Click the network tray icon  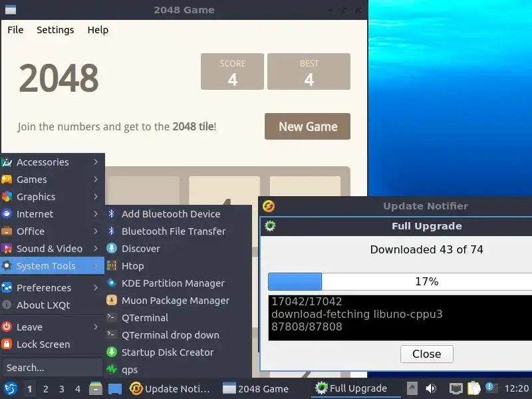(x=456, y=388)
